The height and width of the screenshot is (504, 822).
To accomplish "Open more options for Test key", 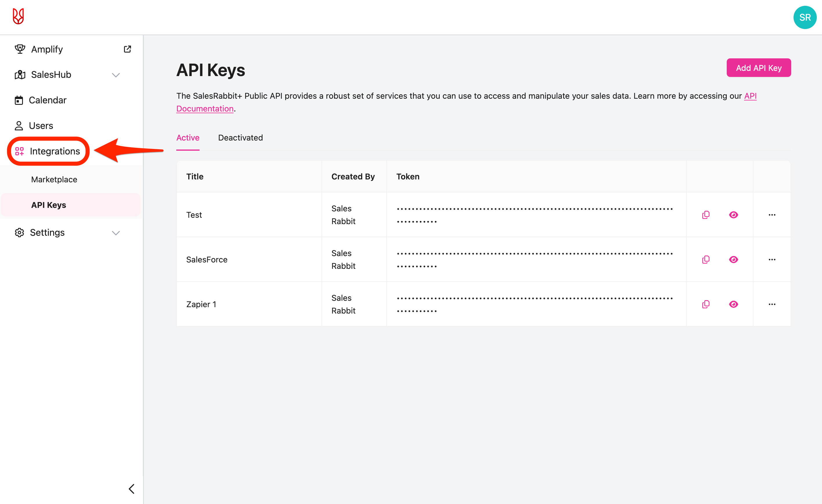I will click(772, 215).
